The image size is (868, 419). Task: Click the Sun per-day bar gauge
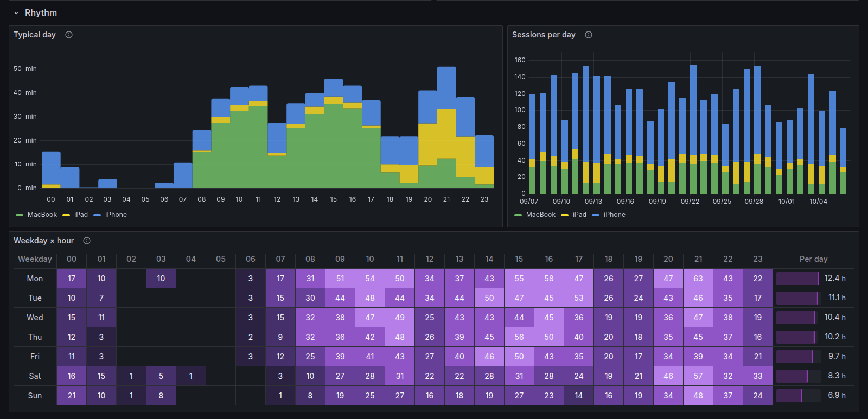tap(798, 396)
